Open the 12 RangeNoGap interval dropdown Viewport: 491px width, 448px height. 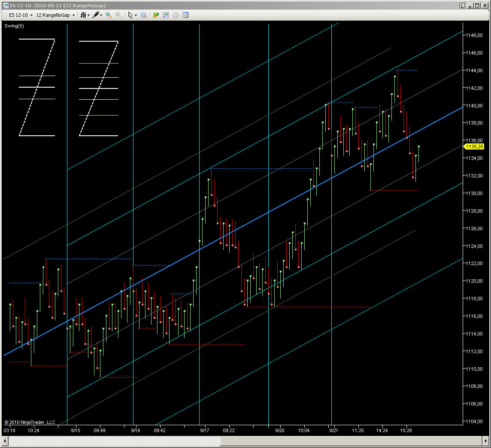tap(55, 15)
